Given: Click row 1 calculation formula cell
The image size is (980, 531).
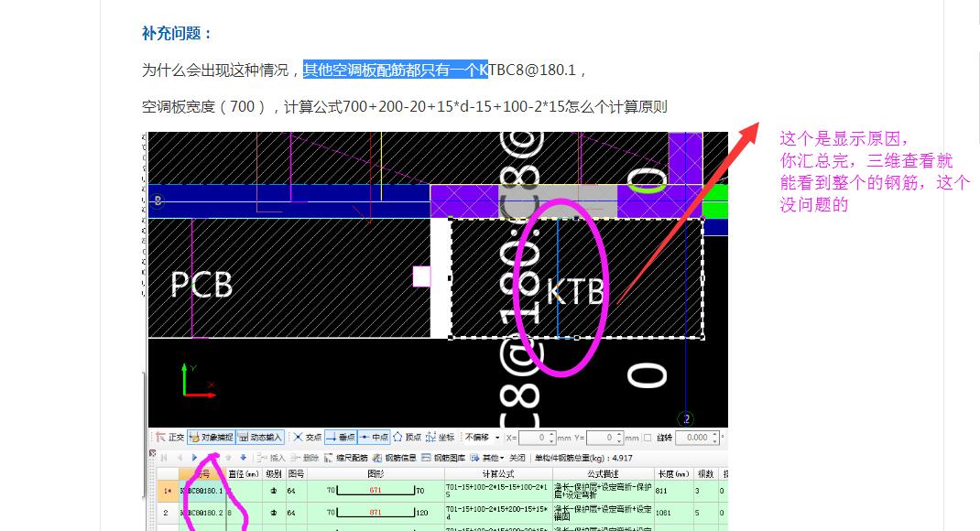Looking at the screenshot, I should [498, 491].
